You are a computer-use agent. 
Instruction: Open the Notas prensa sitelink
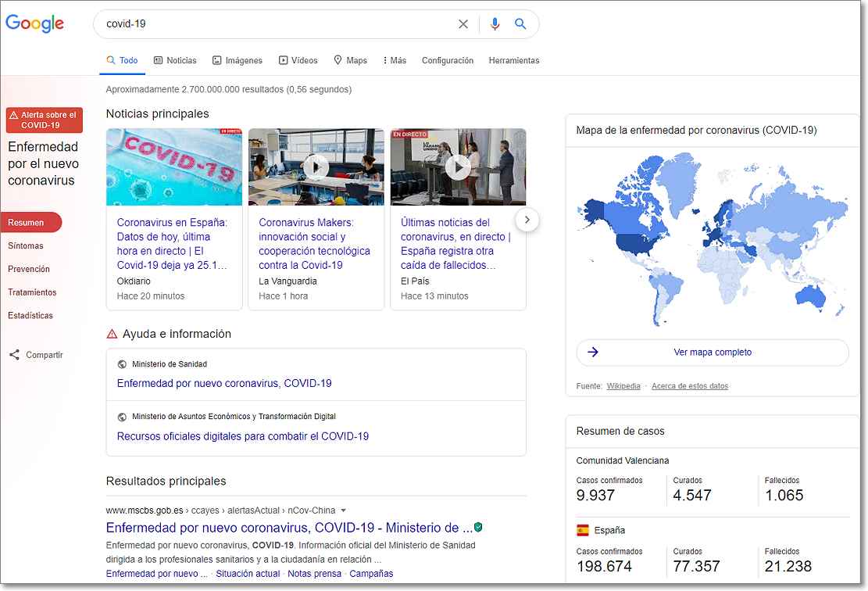[314, 574]
